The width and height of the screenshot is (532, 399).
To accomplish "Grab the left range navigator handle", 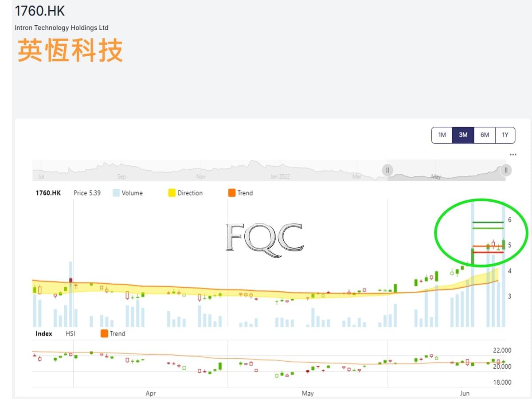I will click(387, 170).
